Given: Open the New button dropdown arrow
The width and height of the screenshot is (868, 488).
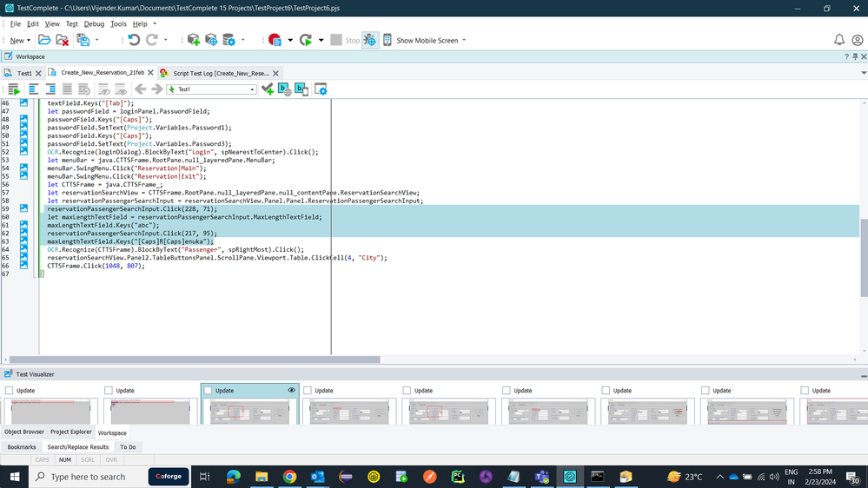Looking at the screenshot, I should point(30,40).
